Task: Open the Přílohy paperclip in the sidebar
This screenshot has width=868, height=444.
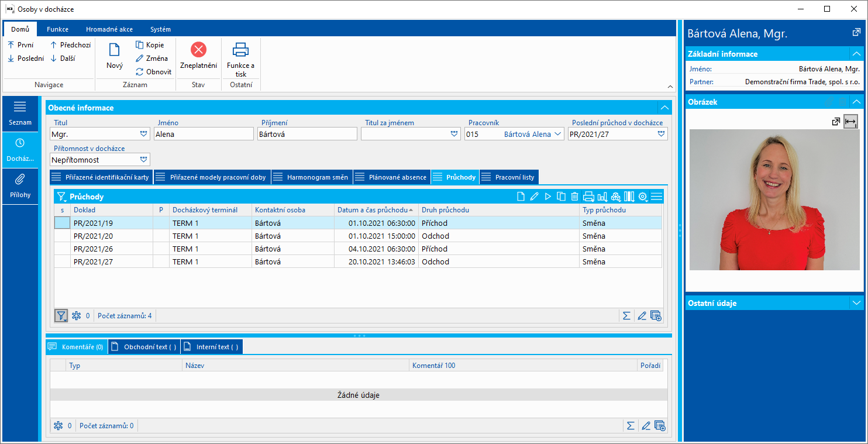Action: pos(20,178)
